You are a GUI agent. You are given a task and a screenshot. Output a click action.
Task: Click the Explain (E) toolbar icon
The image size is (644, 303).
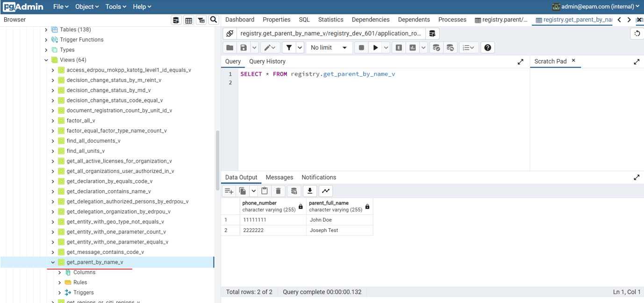pos(399,48)
